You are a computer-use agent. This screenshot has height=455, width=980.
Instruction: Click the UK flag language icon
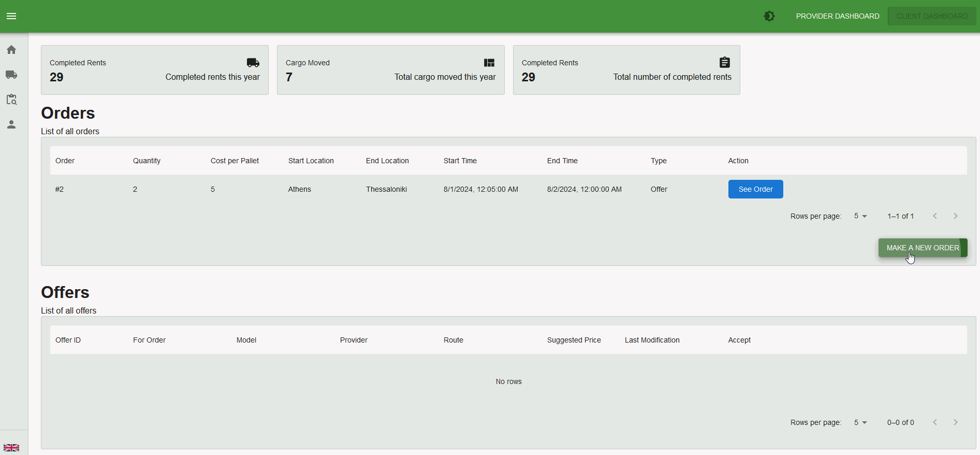click(11, 448)
